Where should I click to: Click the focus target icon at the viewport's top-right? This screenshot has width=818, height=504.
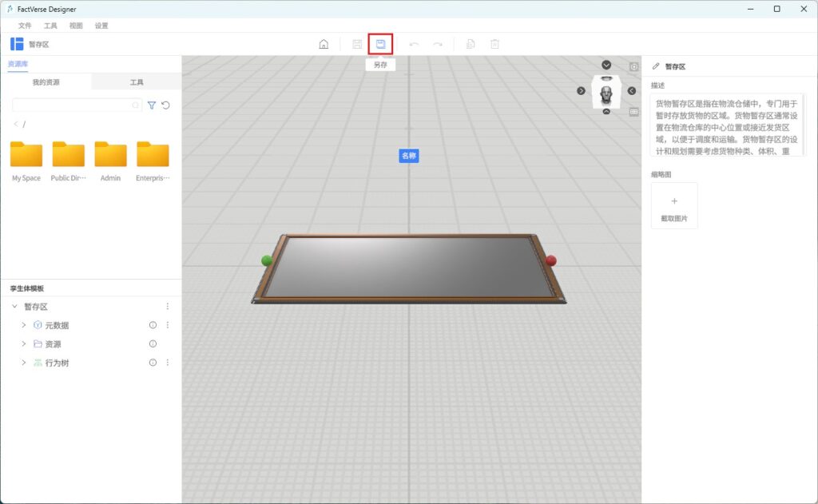point(634,67)
